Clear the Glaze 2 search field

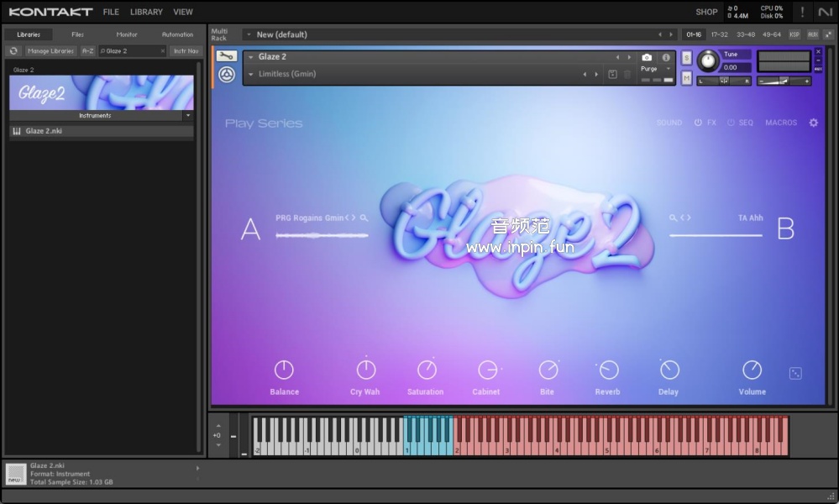tap(163, 51)
